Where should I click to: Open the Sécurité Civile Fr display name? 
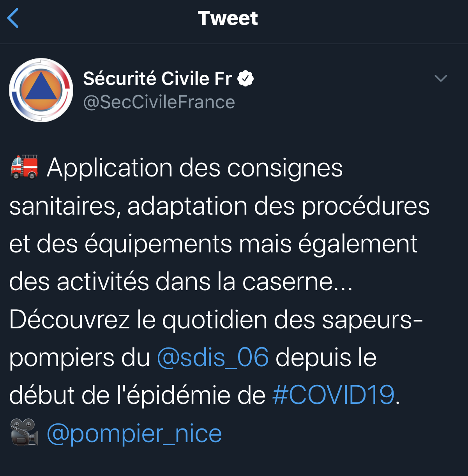(158, 78)
